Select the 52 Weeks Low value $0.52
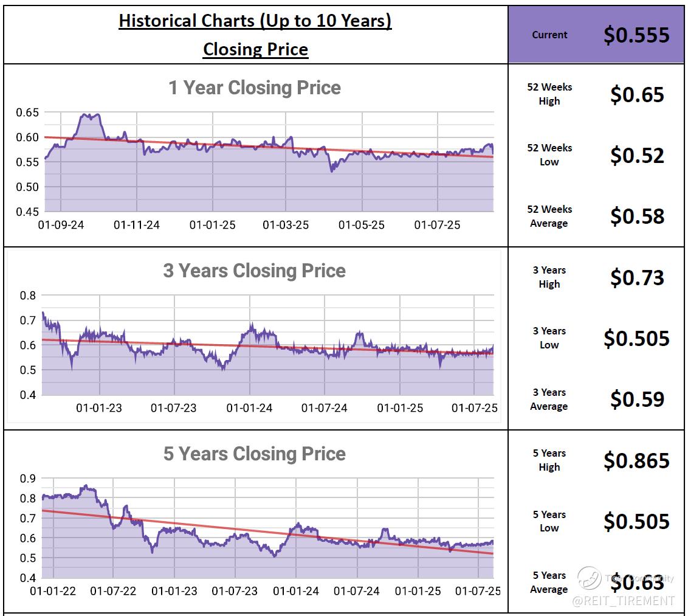 pos(637,156)
